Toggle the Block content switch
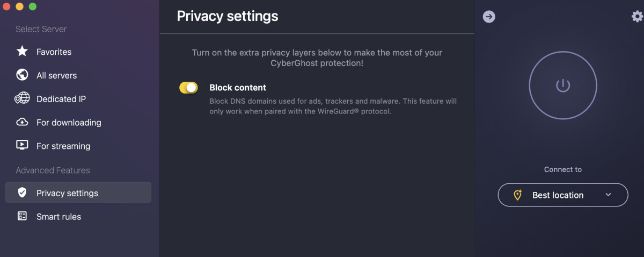The image size is (644, 257). click(x=188, y=88)
